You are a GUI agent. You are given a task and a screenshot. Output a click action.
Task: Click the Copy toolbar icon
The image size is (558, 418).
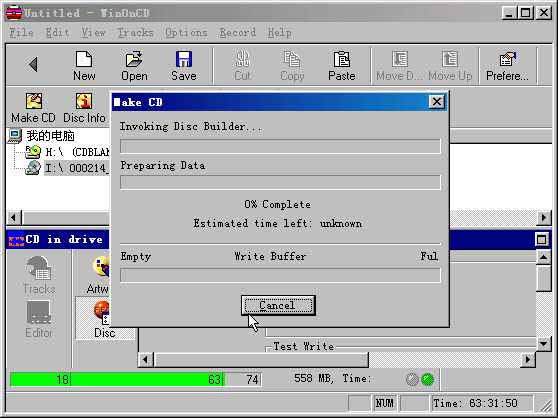pyautogui.click(x=292, y=66)
